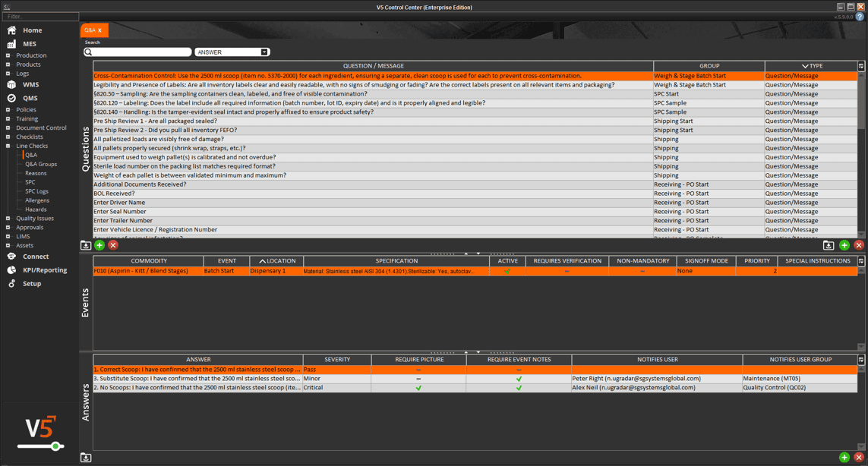Open the Home section icon
868x466 pixels.
[x=11, y=30]
